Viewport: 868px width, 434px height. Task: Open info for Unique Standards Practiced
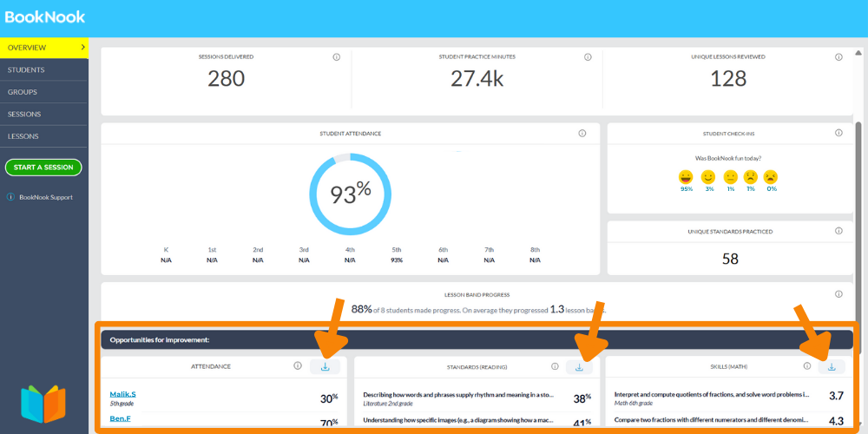pos(838,232)
